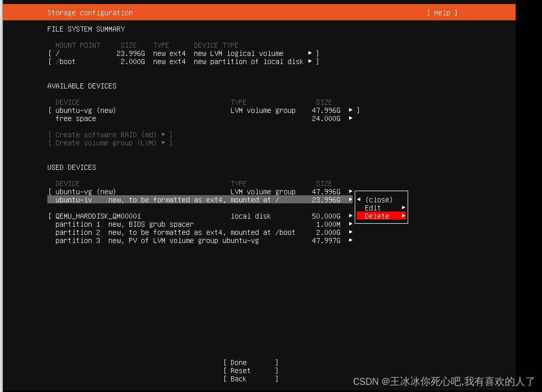Screen dimensions: 542x392
Task: Open arrow for partition 1 BIOS grub spacer
Action: pos(351,224)
